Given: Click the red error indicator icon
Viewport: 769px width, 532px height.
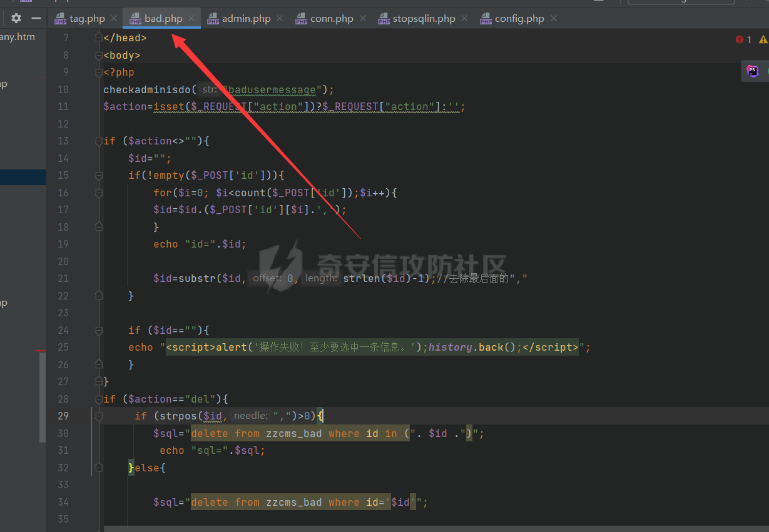Looking at the screenshot, I should pyautogui.click(x=740, y=39).
